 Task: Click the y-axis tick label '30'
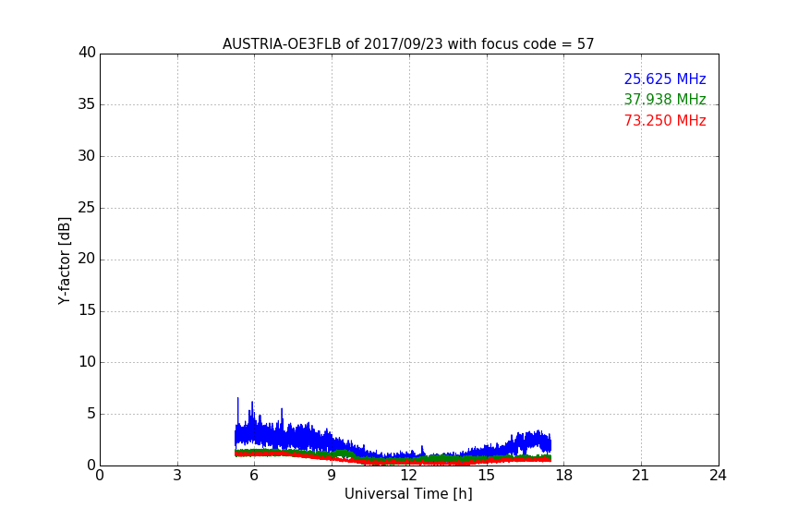[87, 156]
